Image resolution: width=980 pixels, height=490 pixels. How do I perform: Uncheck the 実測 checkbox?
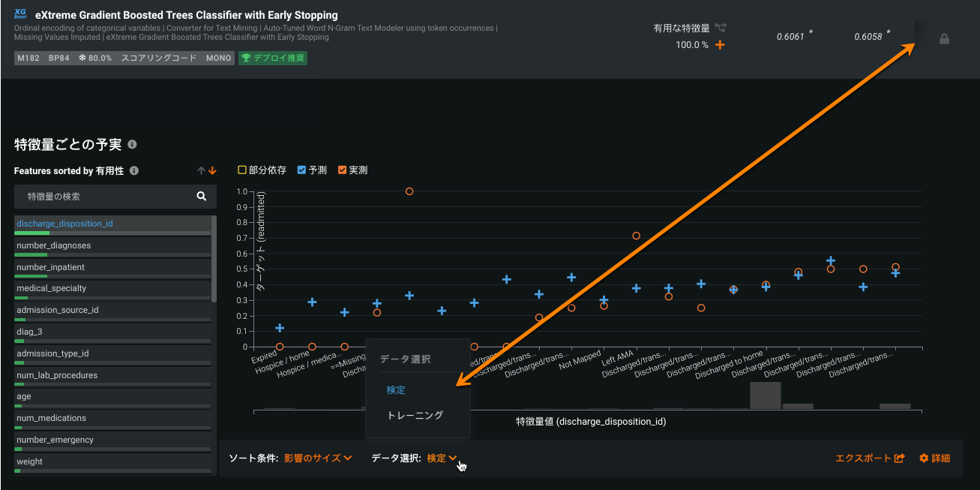click(342, 170)
